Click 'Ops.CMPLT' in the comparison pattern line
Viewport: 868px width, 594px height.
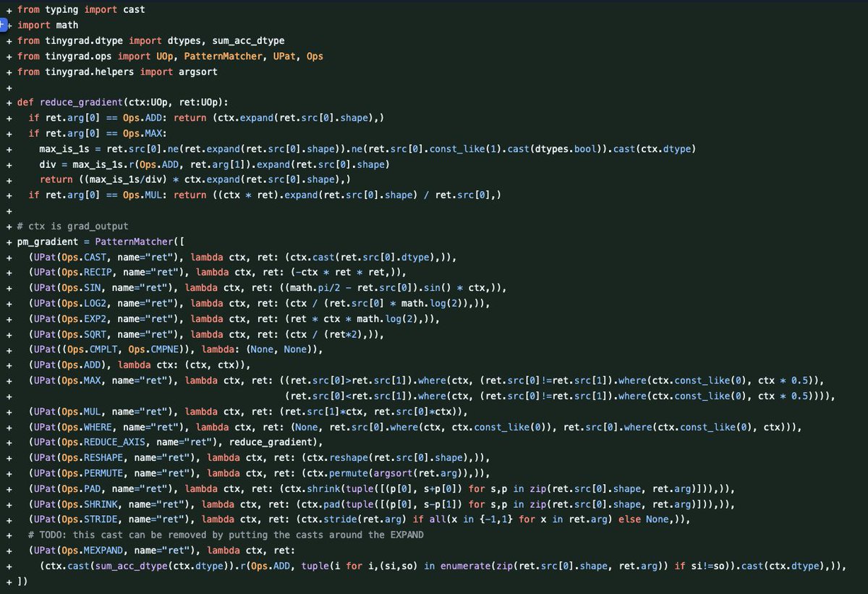coord(93,349)
